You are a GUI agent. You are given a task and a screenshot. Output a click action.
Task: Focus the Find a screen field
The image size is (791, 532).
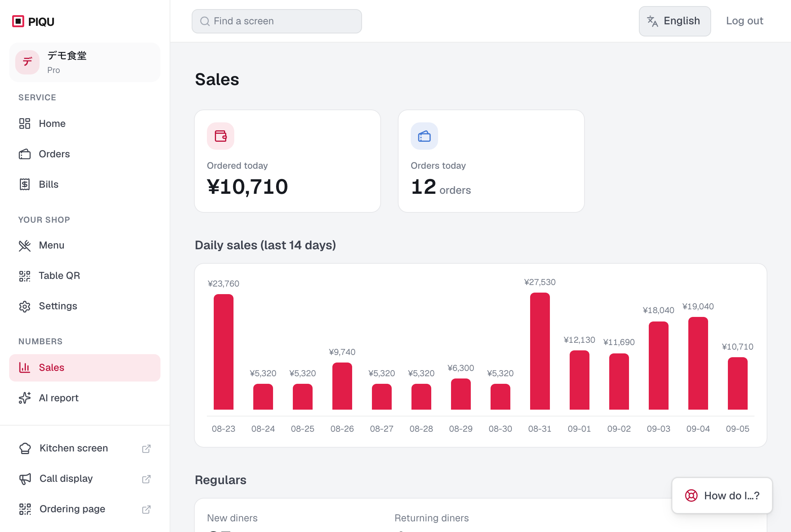point(277,21)
